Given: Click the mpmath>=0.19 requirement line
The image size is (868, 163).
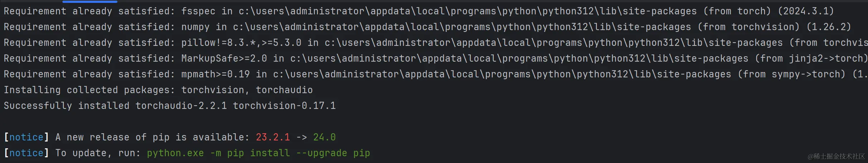Looking at the screenshot, I should pyautogui.click(x=436, y=74).
